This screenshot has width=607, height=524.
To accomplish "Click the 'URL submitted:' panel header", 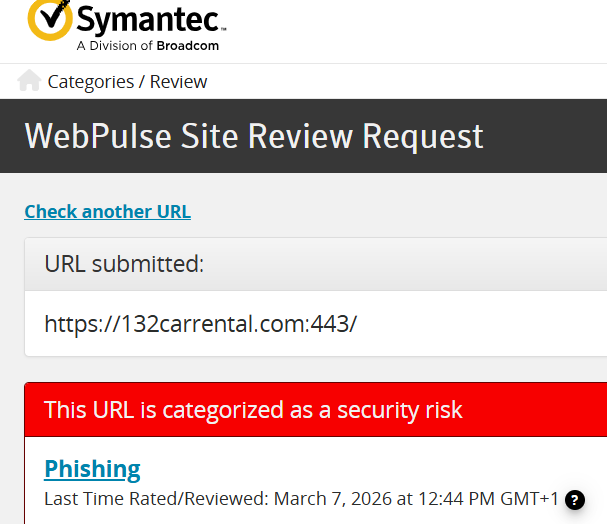I will [316, 264].
